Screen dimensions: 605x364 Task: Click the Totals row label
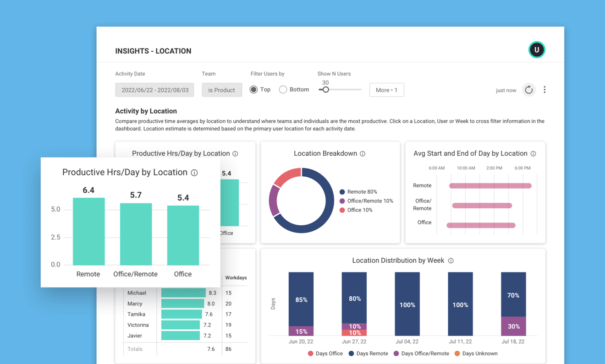tap(135, 349)
